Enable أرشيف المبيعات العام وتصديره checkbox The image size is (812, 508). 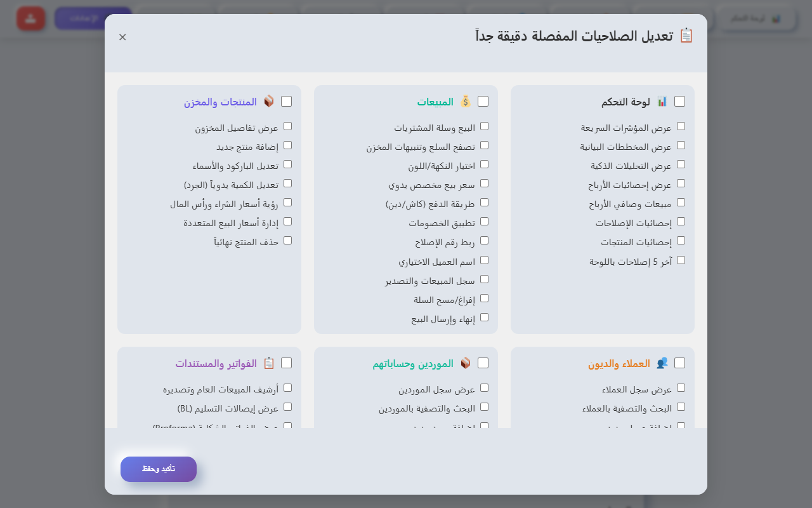(287, 388)
